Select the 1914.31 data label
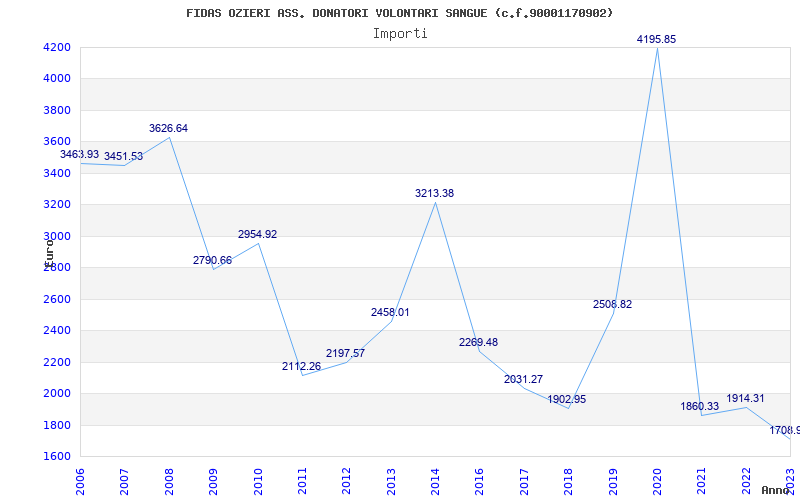This screenshot has height=500, width=800. [x=745, y=398]
